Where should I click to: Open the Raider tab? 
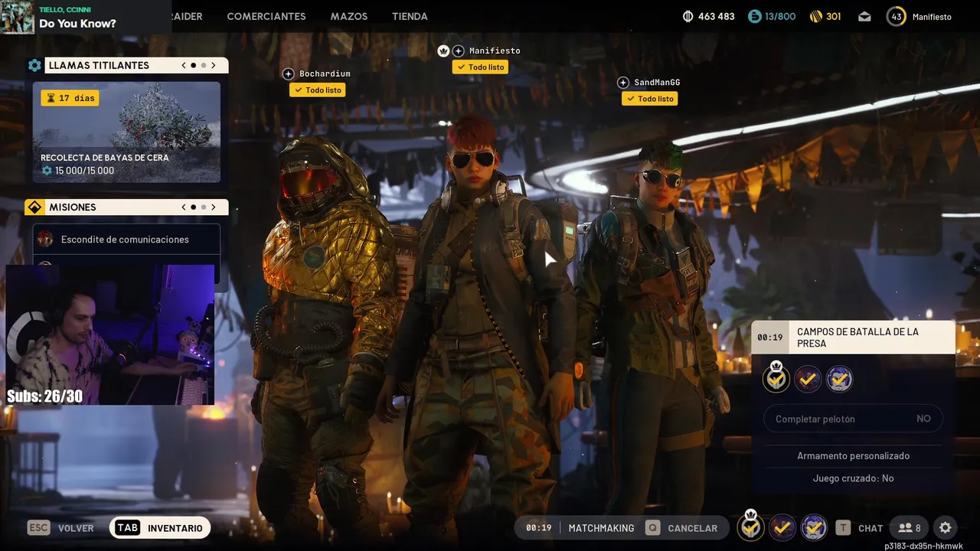[x=188, y=16]
